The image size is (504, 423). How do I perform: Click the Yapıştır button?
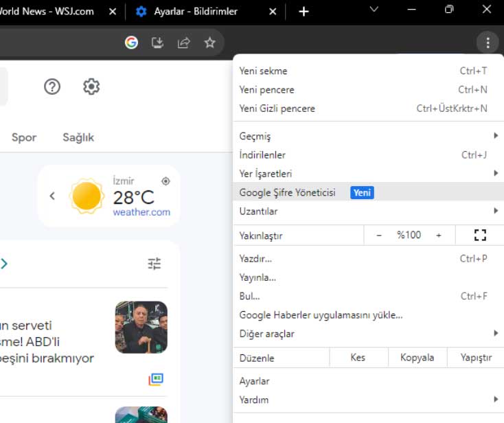tap(476, 358)
